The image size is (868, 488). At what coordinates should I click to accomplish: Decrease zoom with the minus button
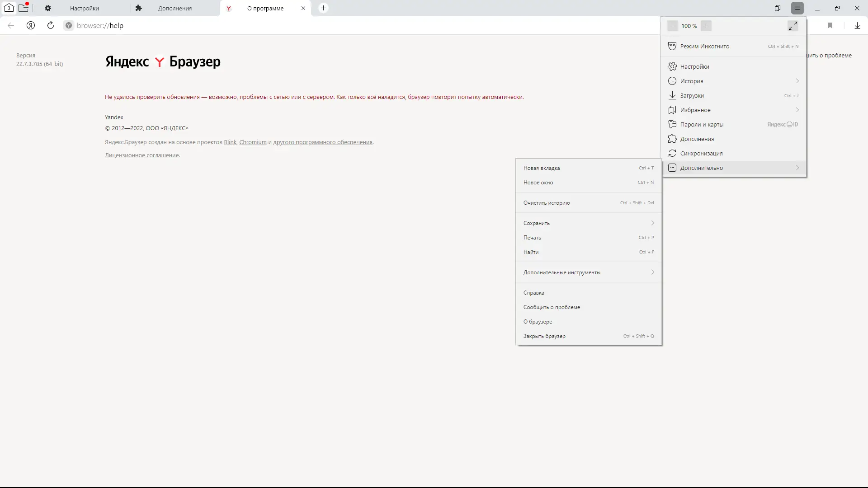tap(672, 26)
